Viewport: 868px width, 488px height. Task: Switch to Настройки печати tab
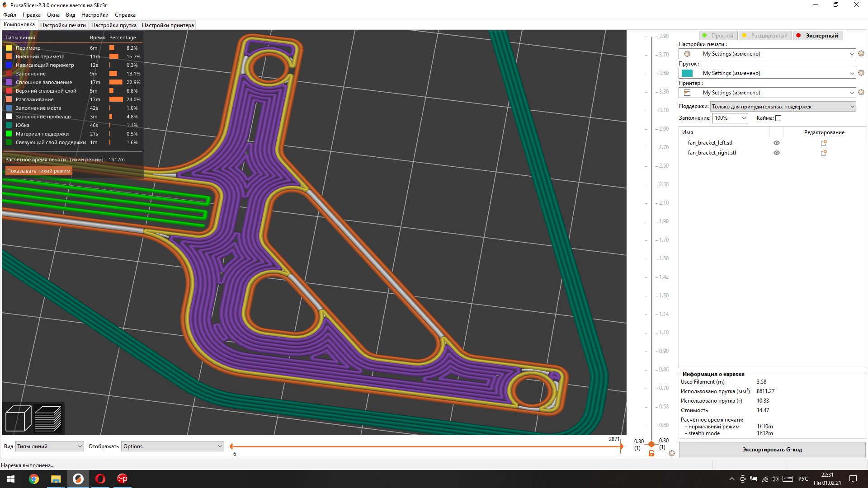pyautogui.click(x=63, y=25)
